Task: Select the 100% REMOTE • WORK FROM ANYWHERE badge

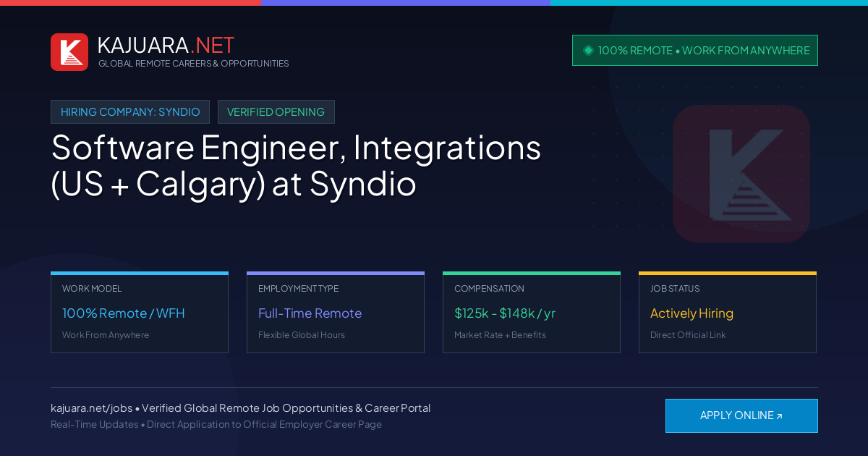Action: [695, 51]
